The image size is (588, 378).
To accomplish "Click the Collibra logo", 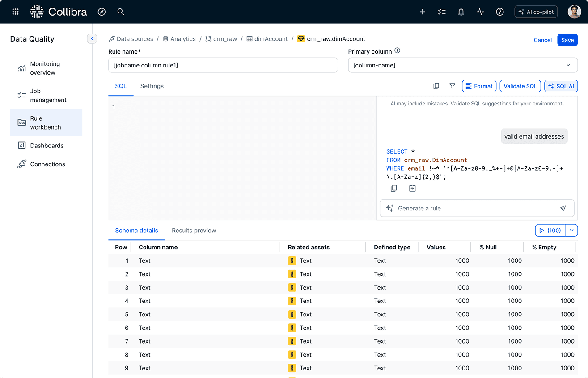I will tap(59, 12).
